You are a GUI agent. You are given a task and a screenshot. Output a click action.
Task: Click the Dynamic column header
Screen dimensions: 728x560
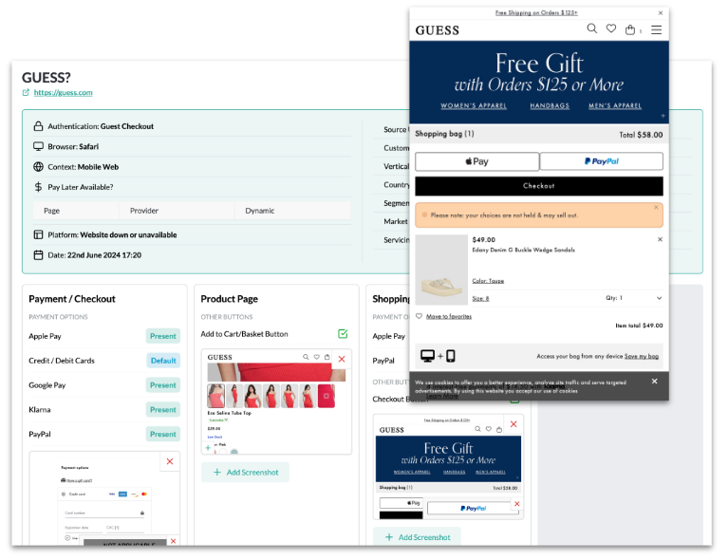pos(259,211)
